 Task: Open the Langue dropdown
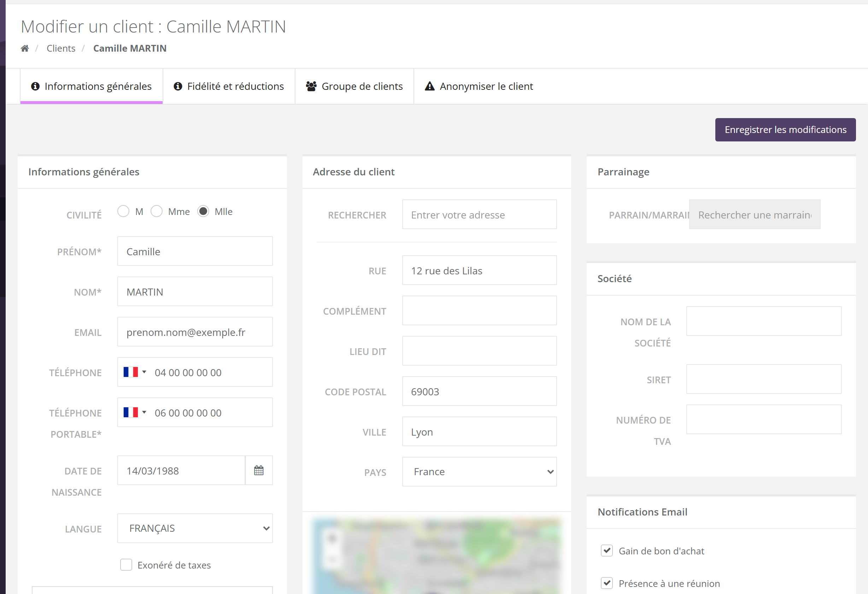[195, 528]
